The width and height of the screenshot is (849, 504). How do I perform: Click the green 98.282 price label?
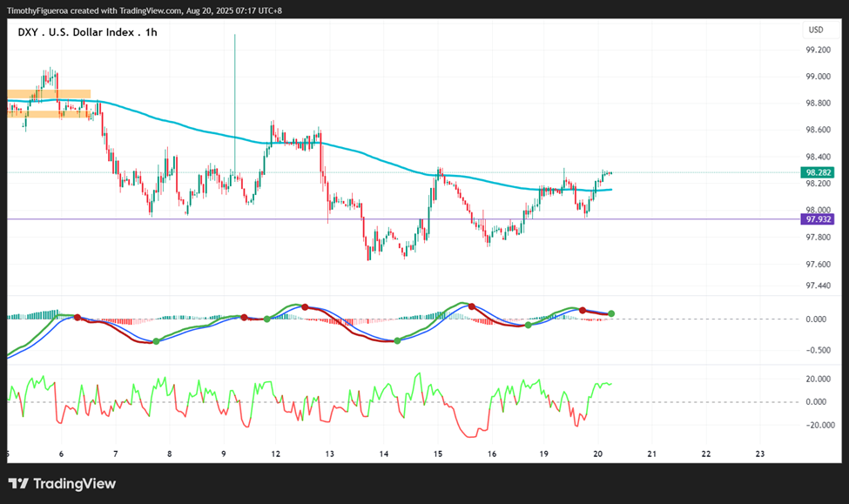pos(818,172)
